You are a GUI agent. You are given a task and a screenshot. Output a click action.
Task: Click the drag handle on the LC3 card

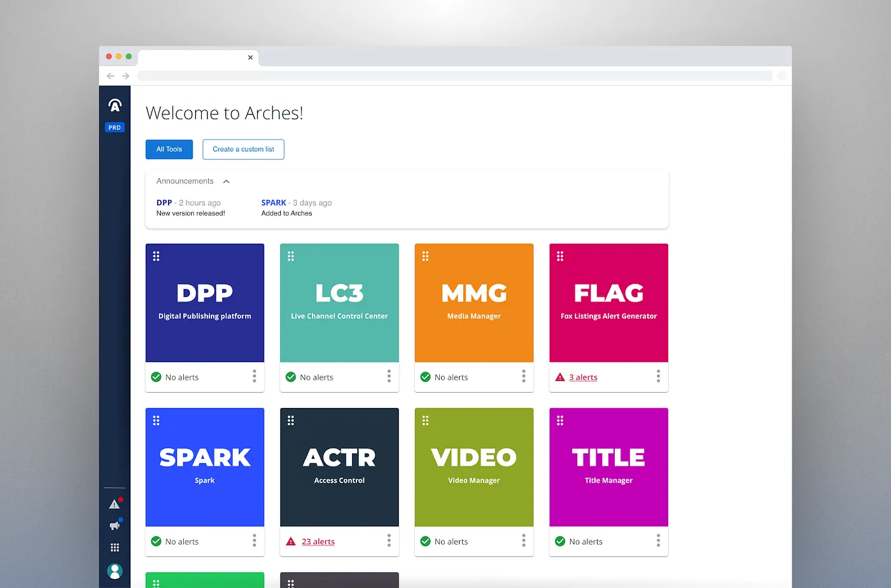tap(291, 256)
